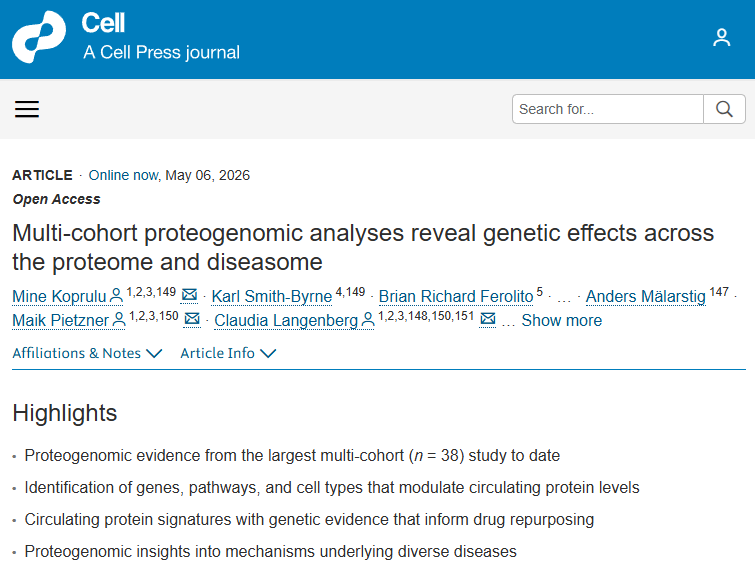Open the hamburger navigation menu
Viewport: 755px width, 570px height.
pyautogui.click(x=27, y=109)
